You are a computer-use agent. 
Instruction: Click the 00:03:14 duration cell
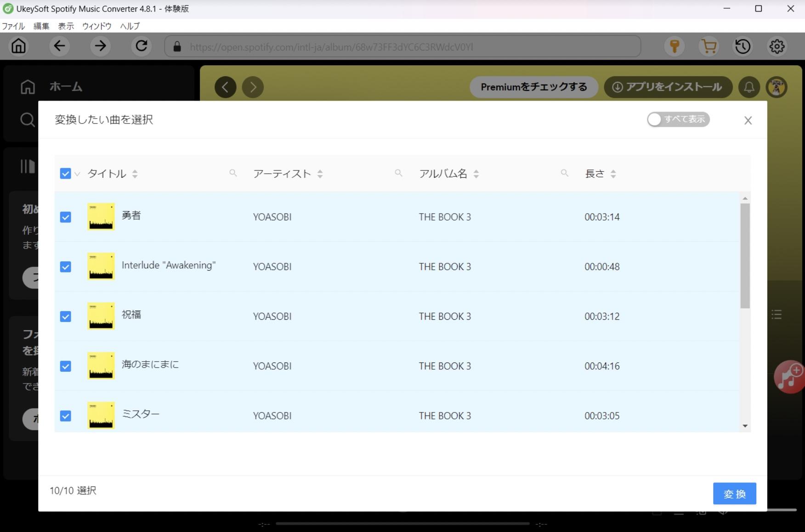pyautogui.click(x=602, y=217)
